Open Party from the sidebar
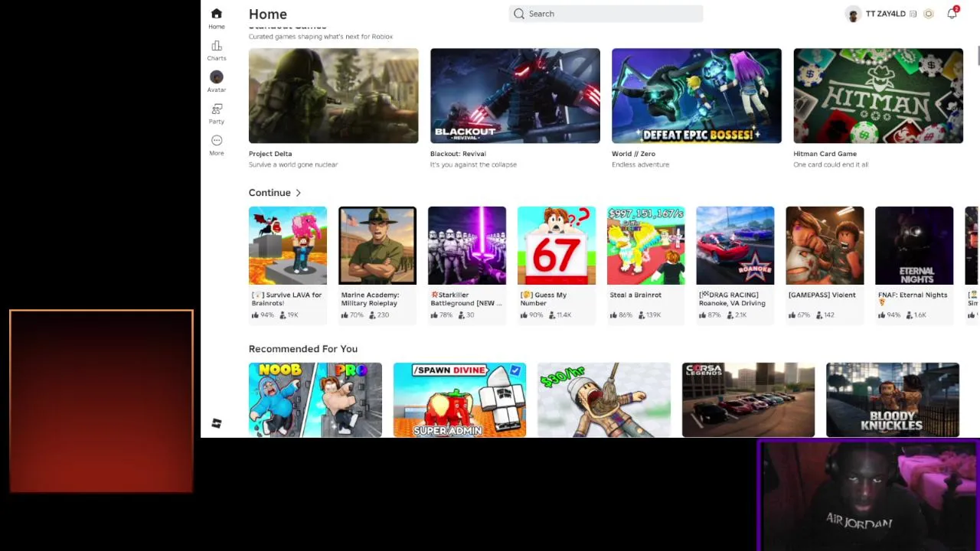The height and width of the screenshot is (551, 980). pos(217,113)
